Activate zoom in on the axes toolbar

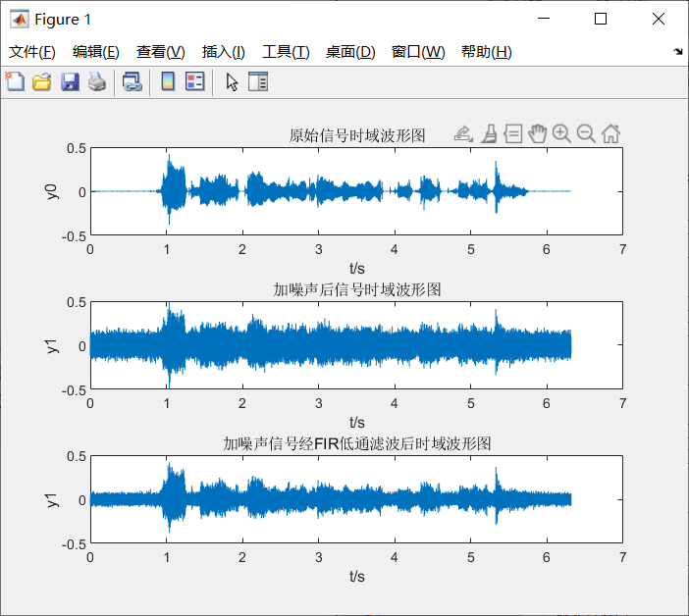[x=561, y=134]
